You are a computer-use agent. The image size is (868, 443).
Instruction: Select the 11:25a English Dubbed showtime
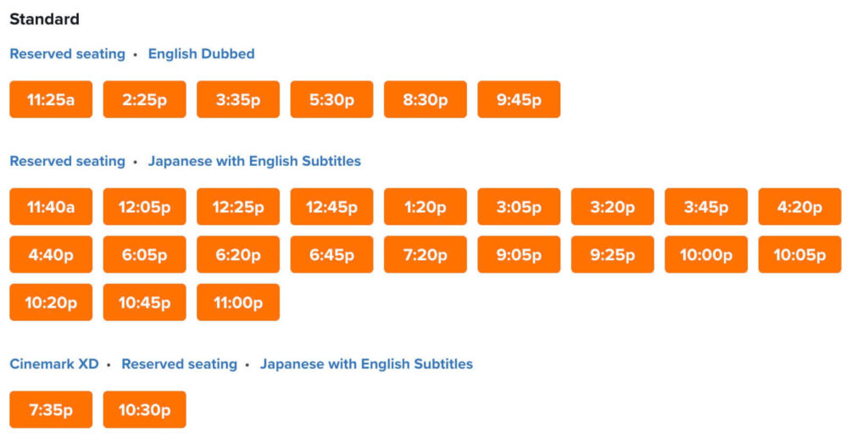[51, 100]
